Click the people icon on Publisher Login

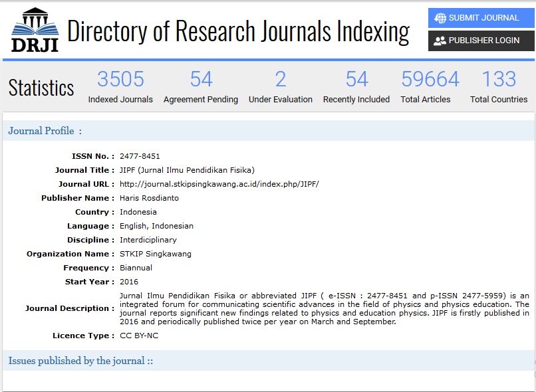point(440,41)
